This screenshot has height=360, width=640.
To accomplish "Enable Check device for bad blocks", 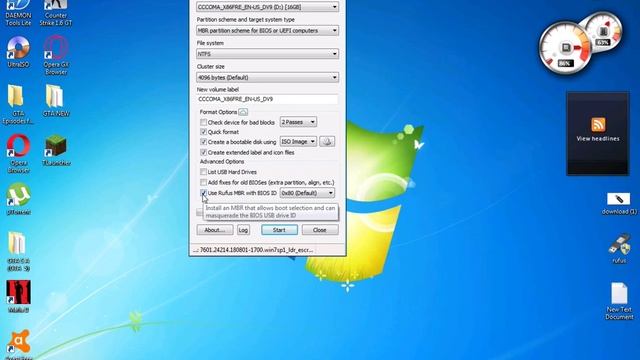I will pos(203,122).
